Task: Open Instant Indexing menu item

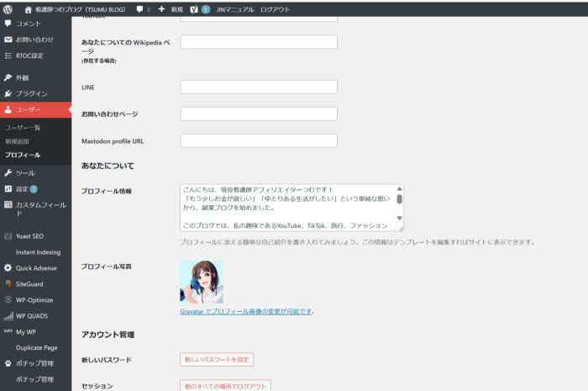Action: 38,252
